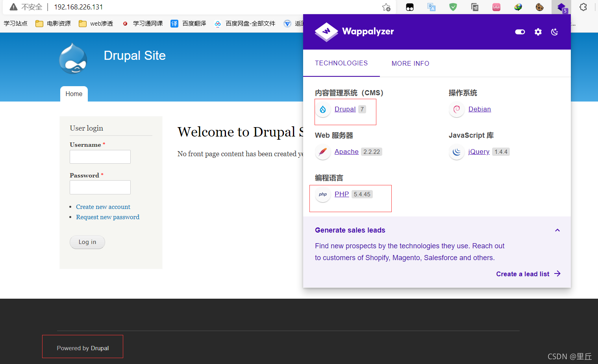598x364 pixels.
Task: Open Wappalyzer settings gear
Action: click(x=538, y=32)
